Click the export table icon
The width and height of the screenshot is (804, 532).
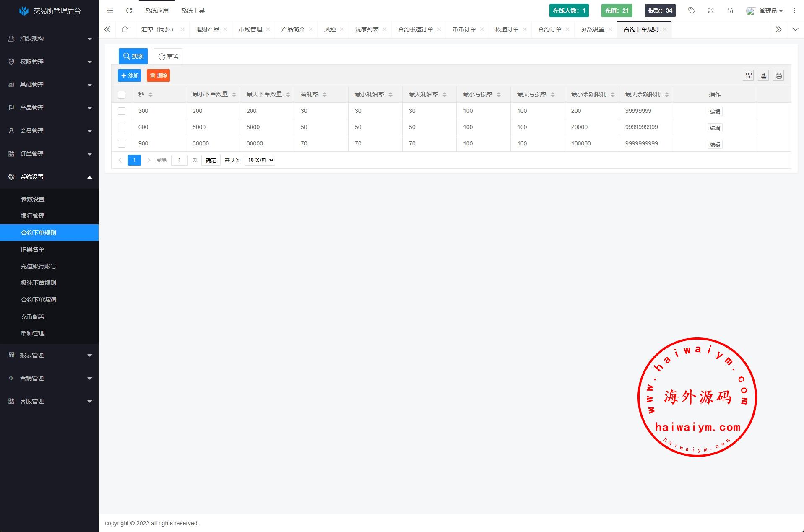[764, 76]
